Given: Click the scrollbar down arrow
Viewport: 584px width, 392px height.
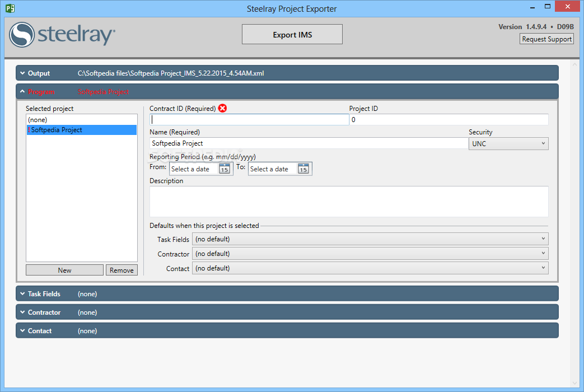Looking at the screenshot, I should tap(574, 383).
